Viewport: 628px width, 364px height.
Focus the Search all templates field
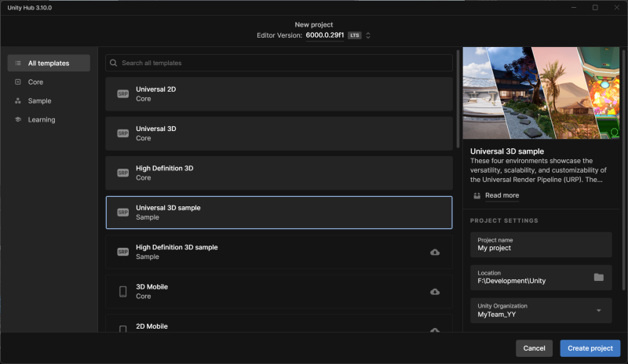pos(279,63)
